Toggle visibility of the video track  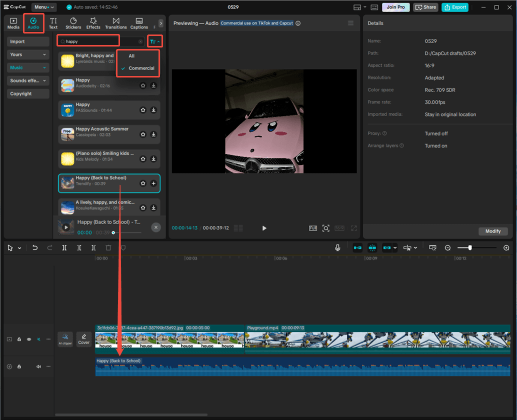click(x=29, y=339)
